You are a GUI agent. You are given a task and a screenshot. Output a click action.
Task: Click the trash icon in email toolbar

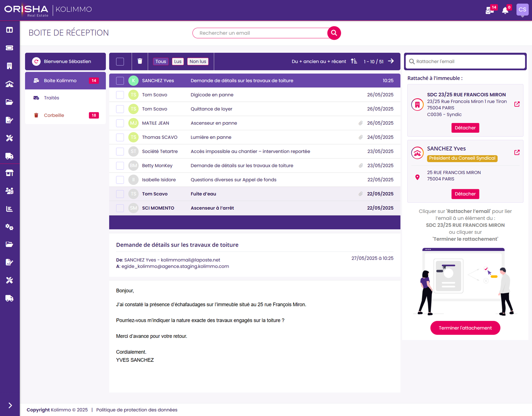point(140,61)
